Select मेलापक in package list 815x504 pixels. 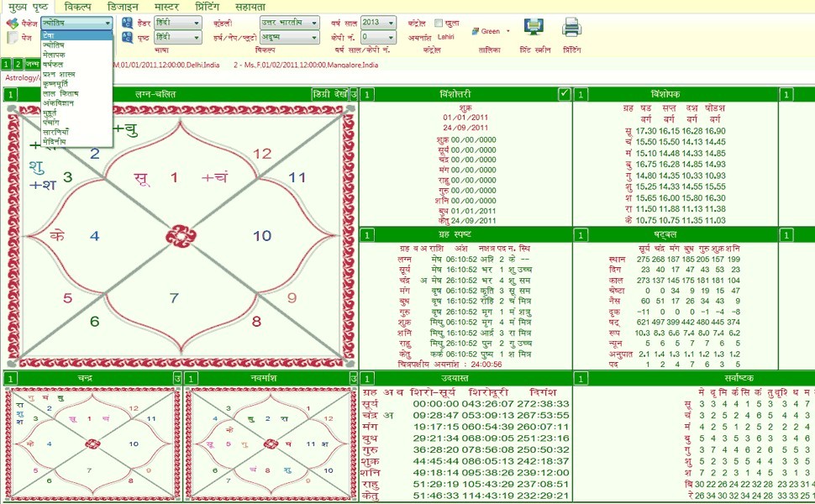pyautogui.click(x=77, y=55)
